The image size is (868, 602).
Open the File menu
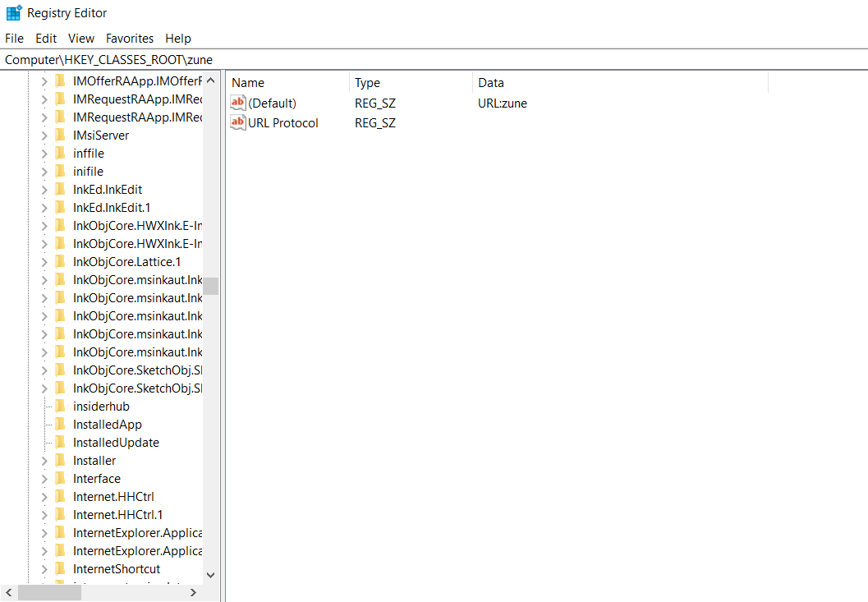tap(15, 39)
